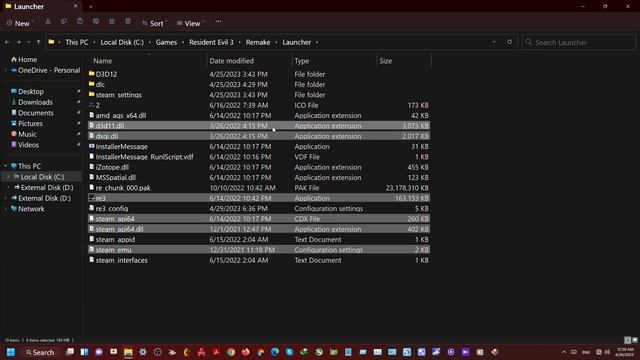Image resolution: width=640 pixels, height=360 pixels.
Task: Expand Local Disk (C:) tree node
Action: click(x=9, y=177)
